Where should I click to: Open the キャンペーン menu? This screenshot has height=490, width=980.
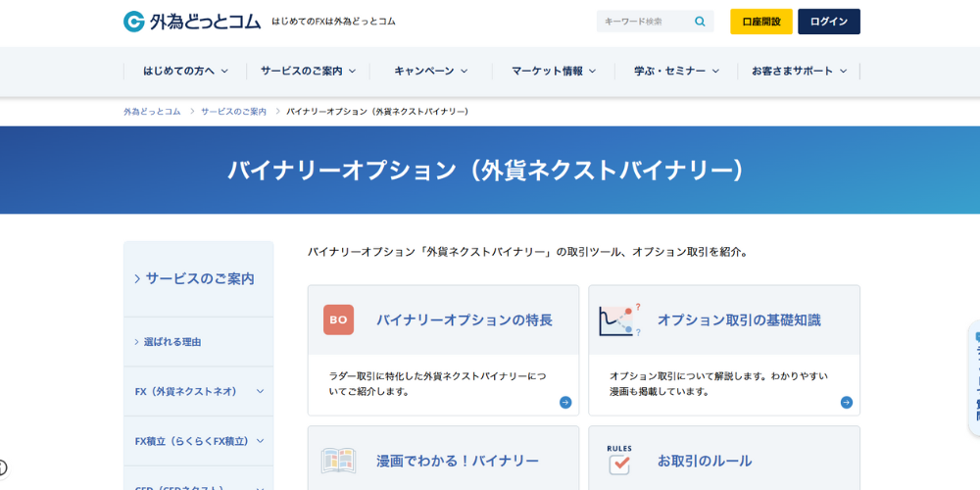pyautogui.click(x=430, y=72)
